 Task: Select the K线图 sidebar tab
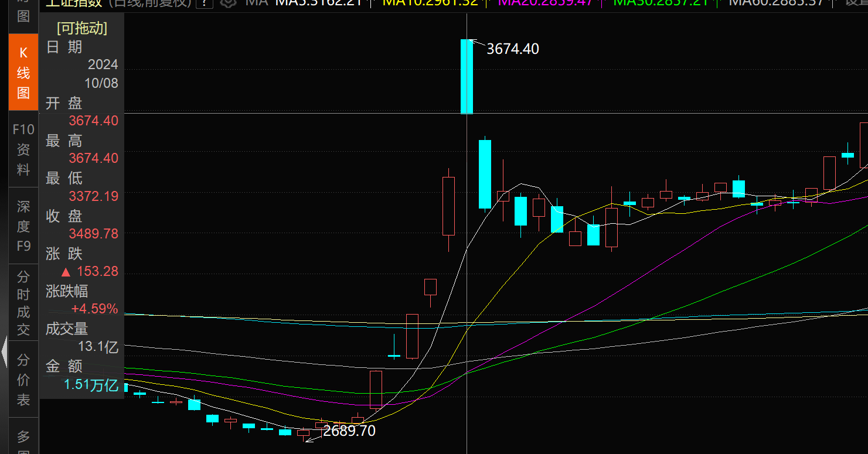point(23,73)
